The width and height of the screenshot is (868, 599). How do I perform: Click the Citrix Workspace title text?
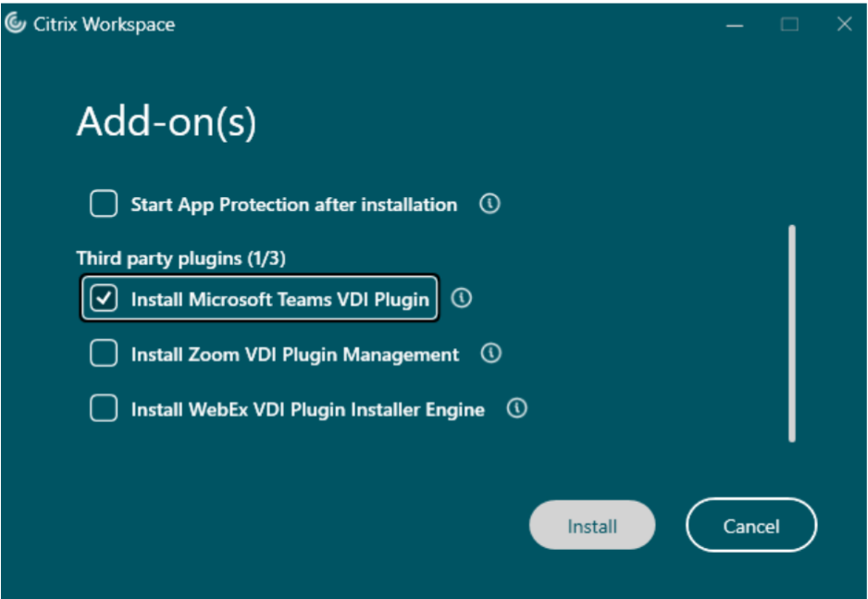tap(104, 25)
